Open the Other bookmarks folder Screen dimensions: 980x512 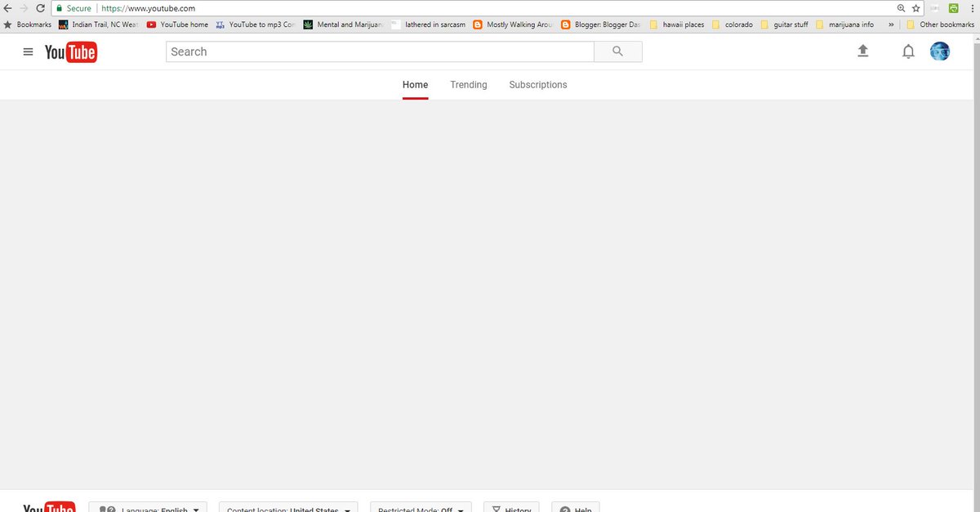[940, 24]
